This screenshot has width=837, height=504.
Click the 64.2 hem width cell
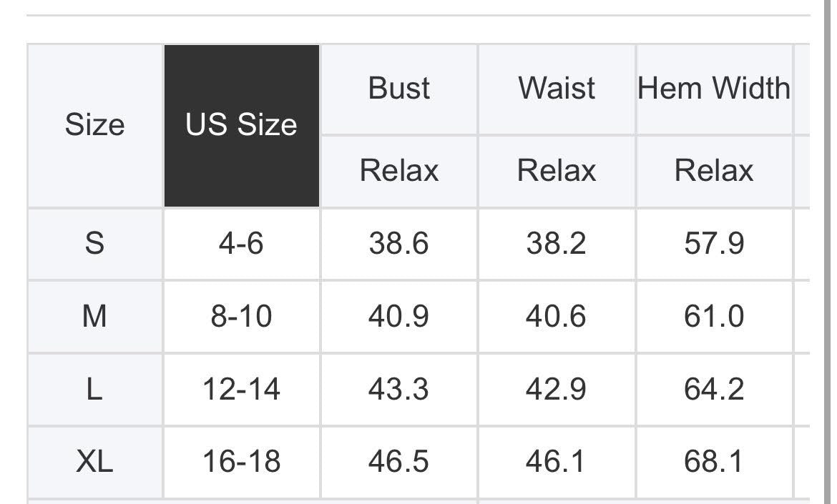pos(714,389)
